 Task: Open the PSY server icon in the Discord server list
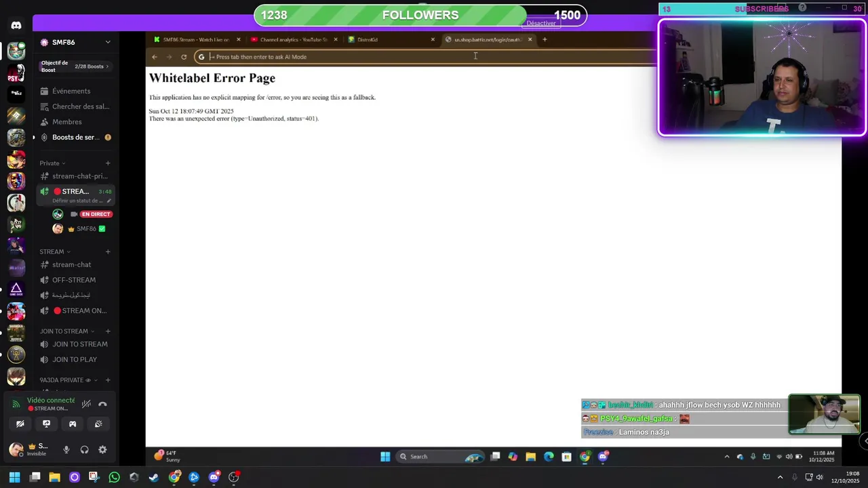(x=16, y=73)
